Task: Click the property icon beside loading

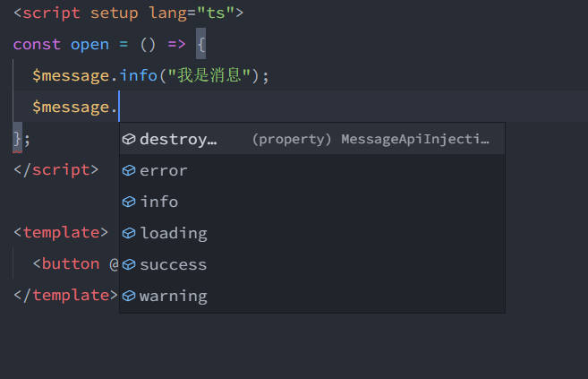Action: coord(129,233)
